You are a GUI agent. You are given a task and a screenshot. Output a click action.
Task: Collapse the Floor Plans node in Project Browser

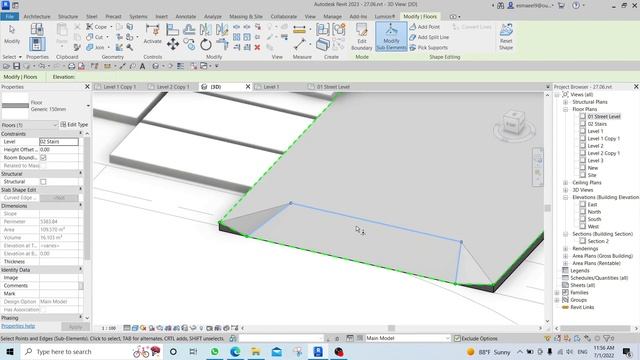point(566,109)
